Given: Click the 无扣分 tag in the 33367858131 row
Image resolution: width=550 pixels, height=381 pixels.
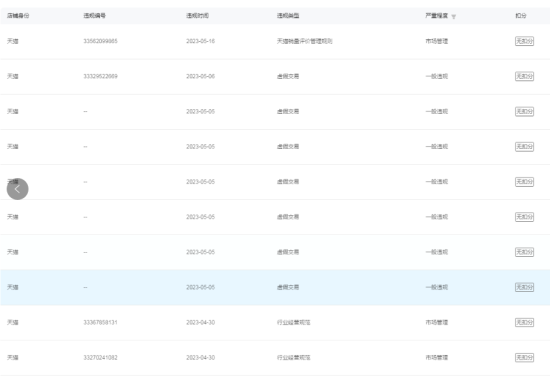Looking at the screenshot, I should click(x=524, y=322).
